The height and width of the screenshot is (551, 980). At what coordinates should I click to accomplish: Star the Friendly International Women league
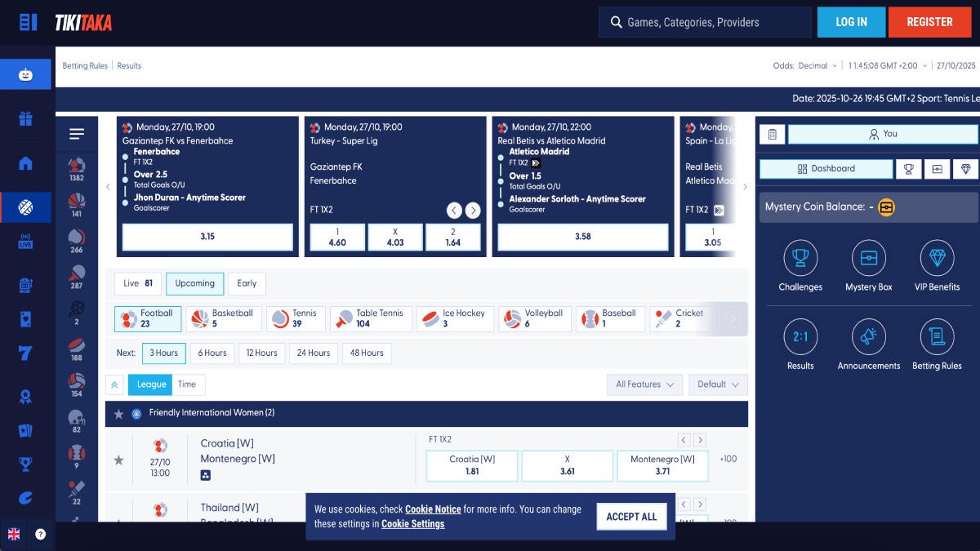point(118,414)
